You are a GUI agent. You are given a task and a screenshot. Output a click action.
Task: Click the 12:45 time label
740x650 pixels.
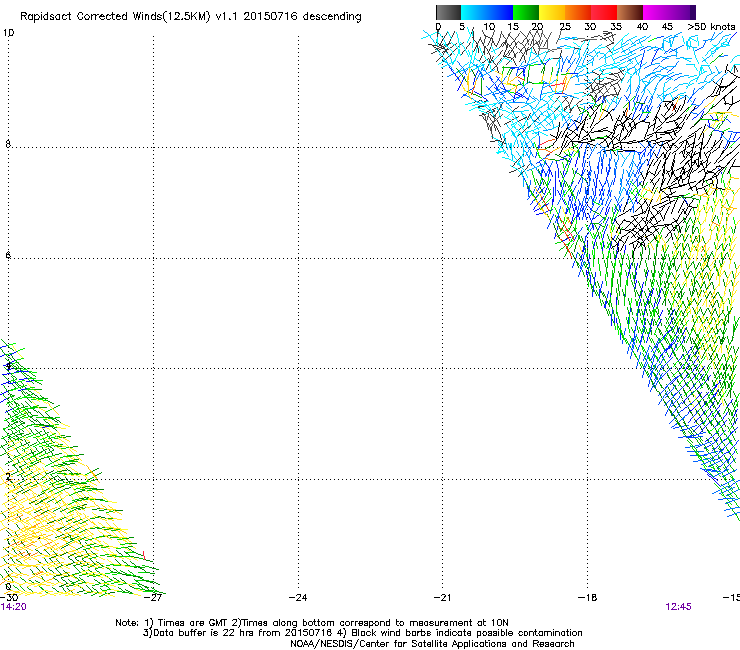click(x=678, y=607)
